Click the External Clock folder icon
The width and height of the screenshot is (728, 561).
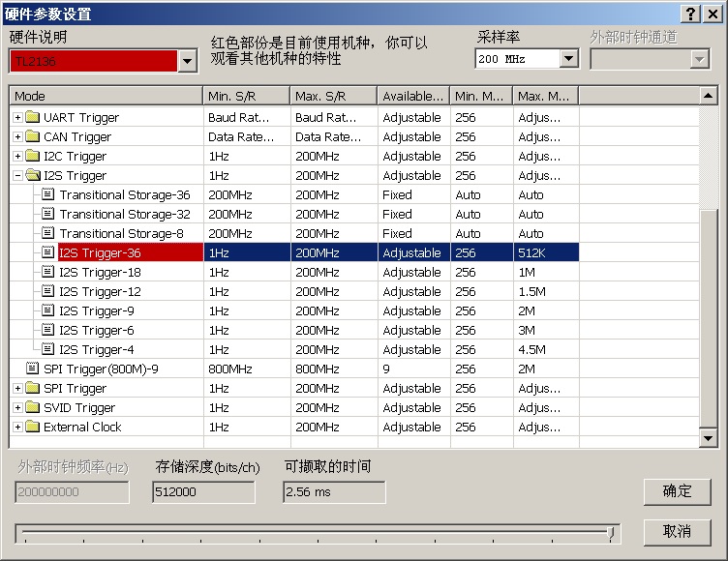pos(33,427)
